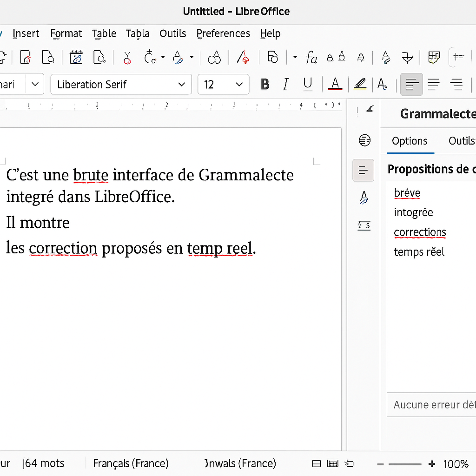Click the underlined word 'brute' in document
The height and width of the screenshot is (476, 476).
point(91,175)
